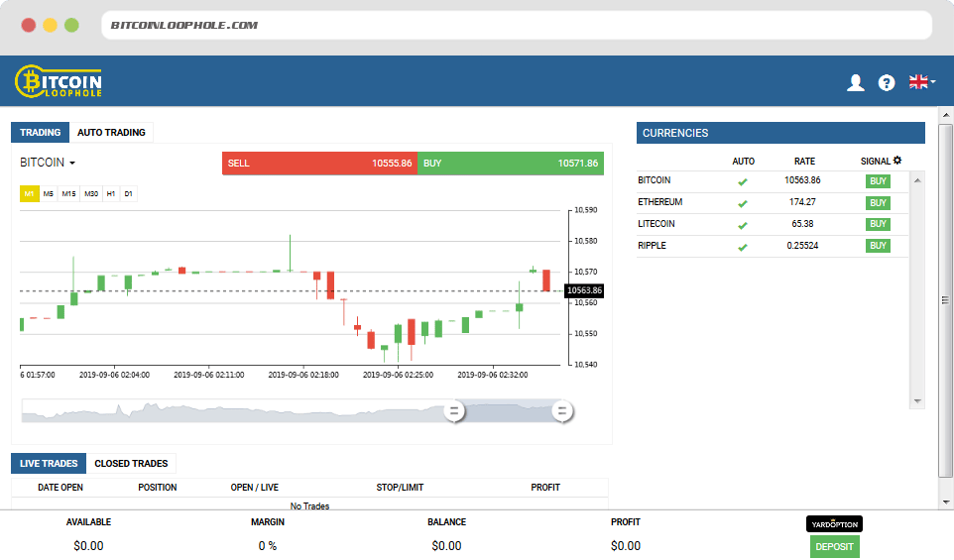This screenshot has height=560, width=954.
Task: Select the M1 chart timeframe
Action: pyautogui.click(x=29, y=194)
